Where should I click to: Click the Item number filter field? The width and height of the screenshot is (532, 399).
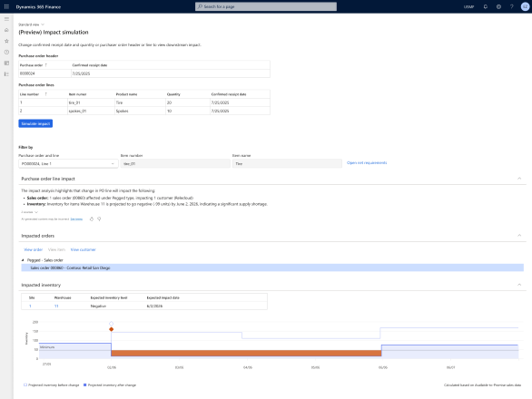[x=175, y=164]
